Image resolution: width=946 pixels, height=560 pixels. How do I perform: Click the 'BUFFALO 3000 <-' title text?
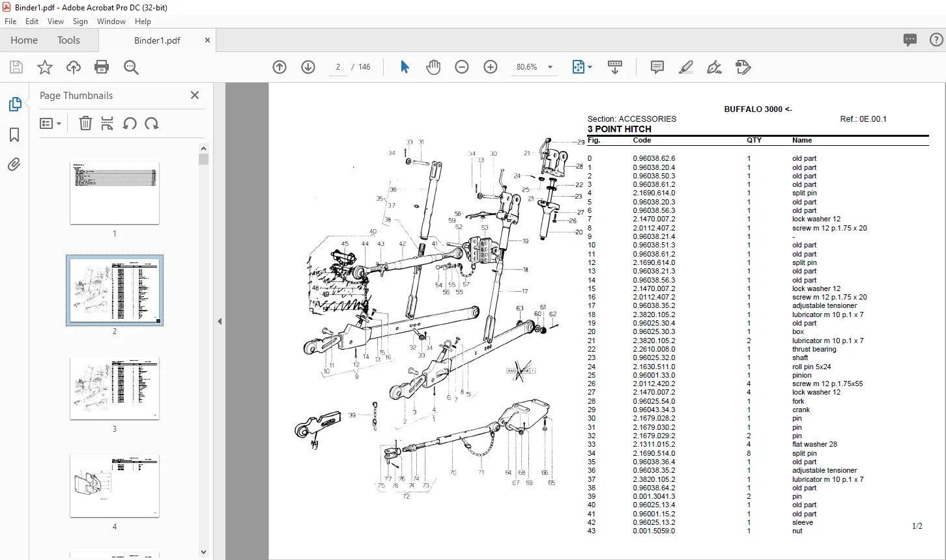tap(758, 109)
